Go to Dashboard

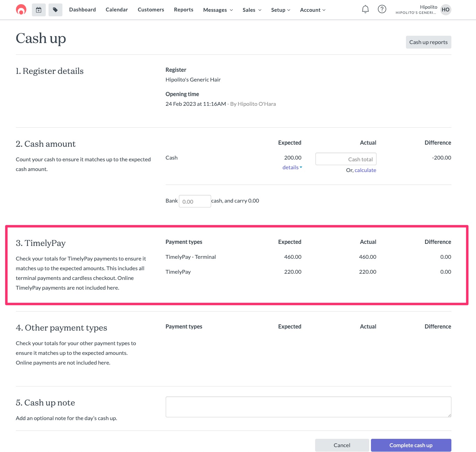coord(83,10)
